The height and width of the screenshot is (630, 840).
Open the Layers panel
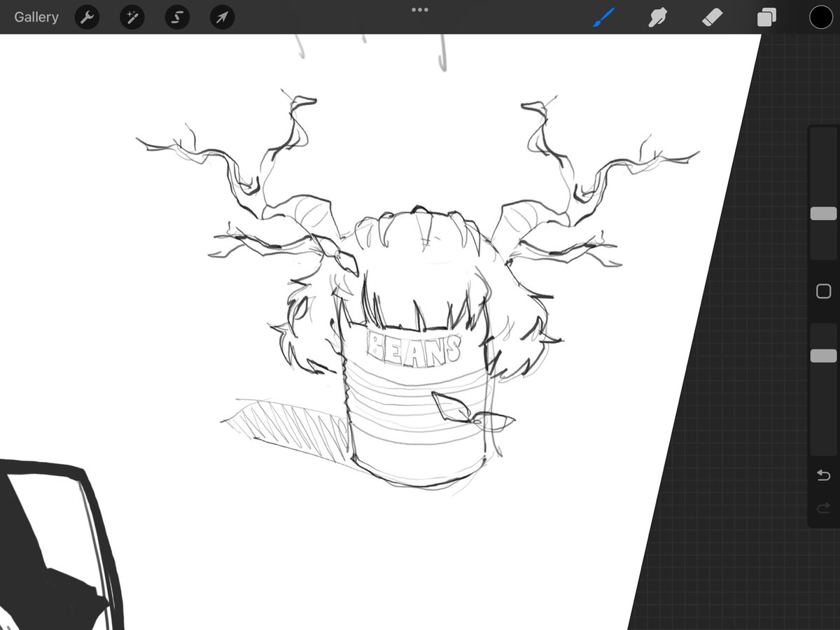[766, 17]
